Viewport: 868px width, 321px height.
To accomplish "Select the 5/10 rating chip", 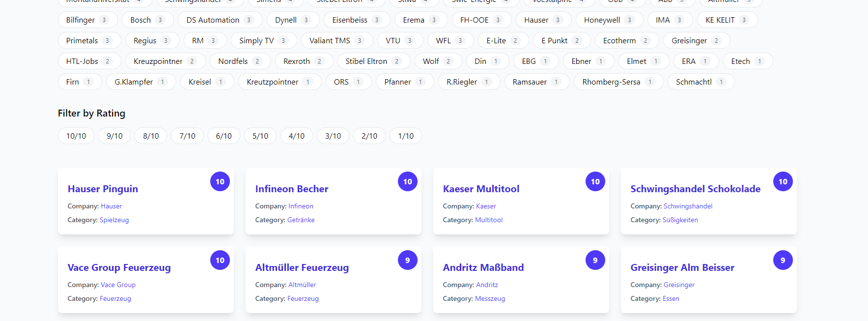I will (260, 136).
